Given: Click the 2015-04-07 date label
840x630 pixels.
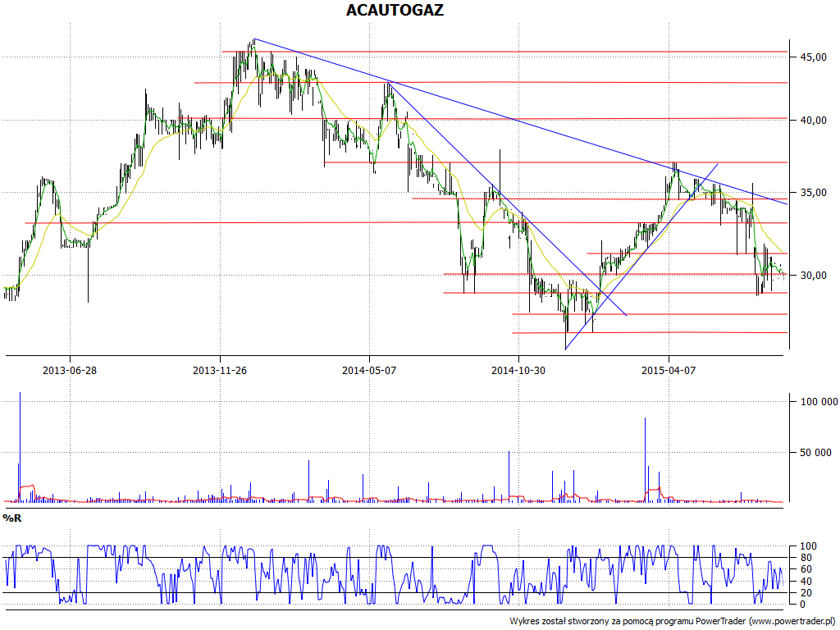Looking at the screenshot, I should (669, 370).
